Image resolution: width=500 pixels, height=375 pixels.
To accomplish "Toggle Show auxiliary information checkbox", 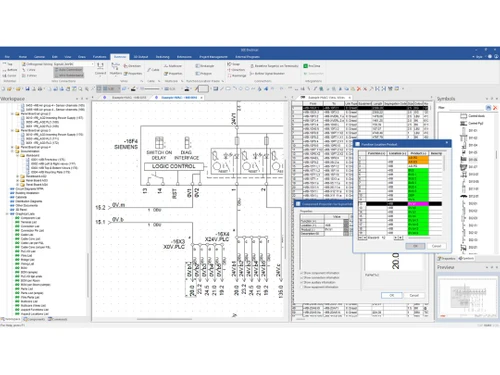I will click(x=302, y=282).
